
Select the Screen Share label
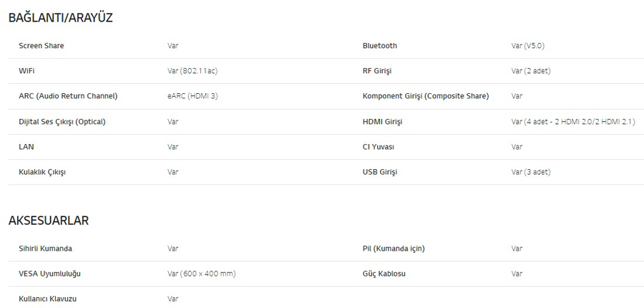[x=42, y=46]
